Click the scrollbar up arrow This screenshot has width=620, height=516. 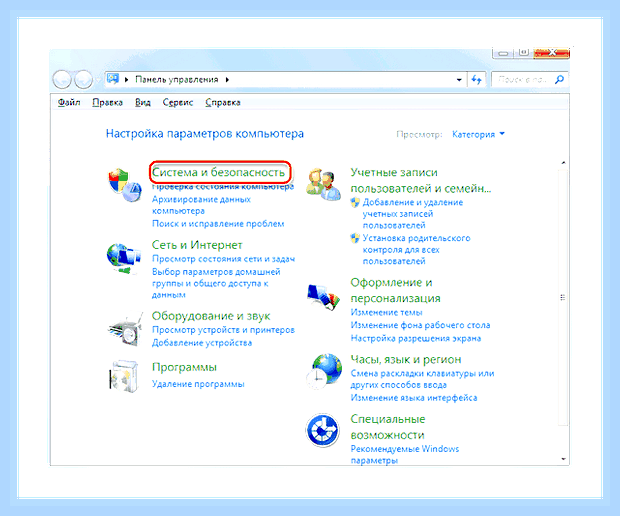click(563, 163)
